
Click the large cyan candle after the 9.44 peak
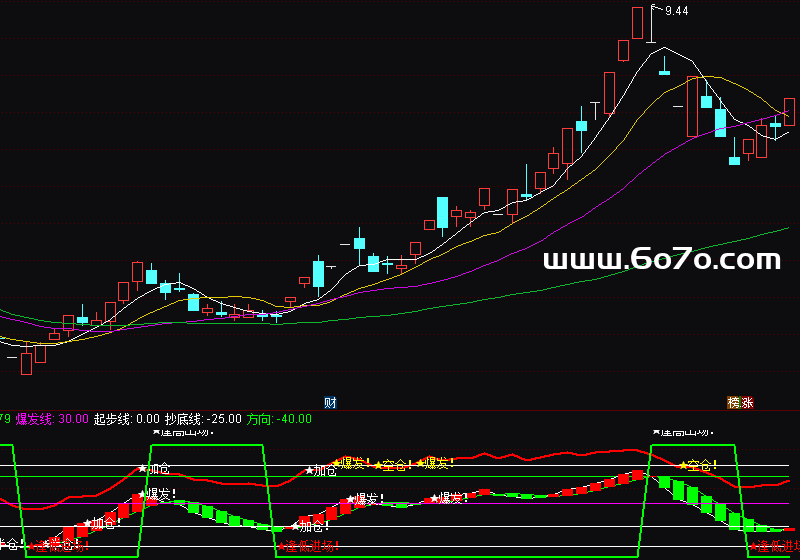click(x=720, y=122)
